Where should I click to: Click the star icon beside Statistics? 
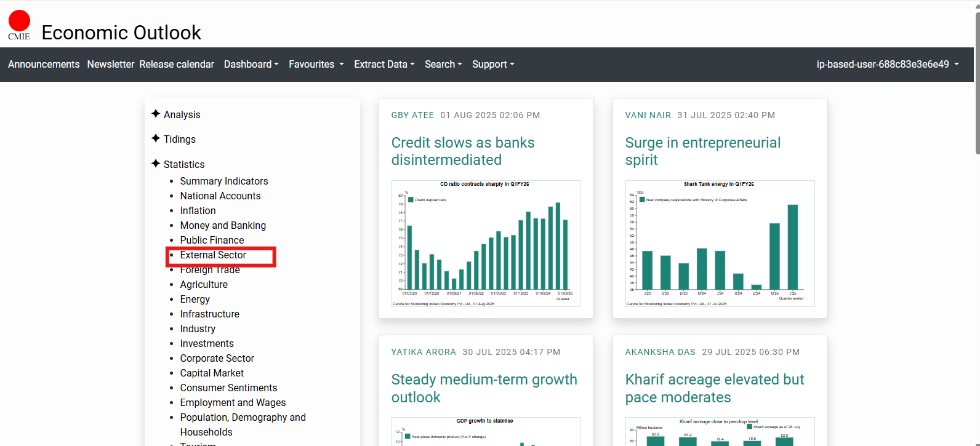click(156, 164)
